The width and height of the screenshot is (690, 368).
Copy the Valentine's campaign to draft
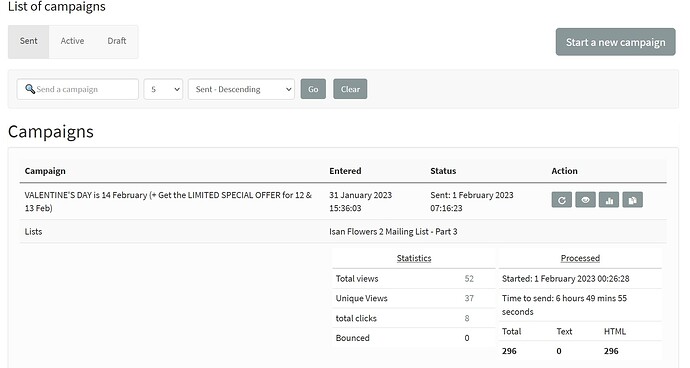pos(633,200)
